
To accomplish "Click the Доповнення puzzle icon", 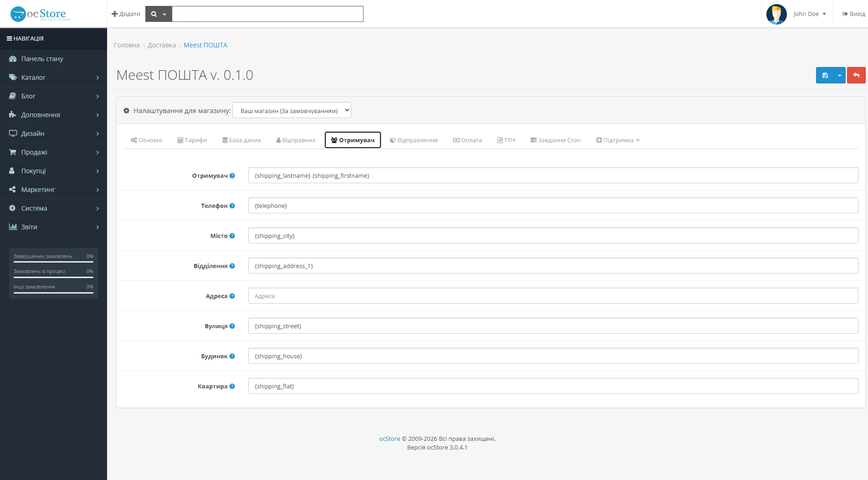I will click(13, 115).
